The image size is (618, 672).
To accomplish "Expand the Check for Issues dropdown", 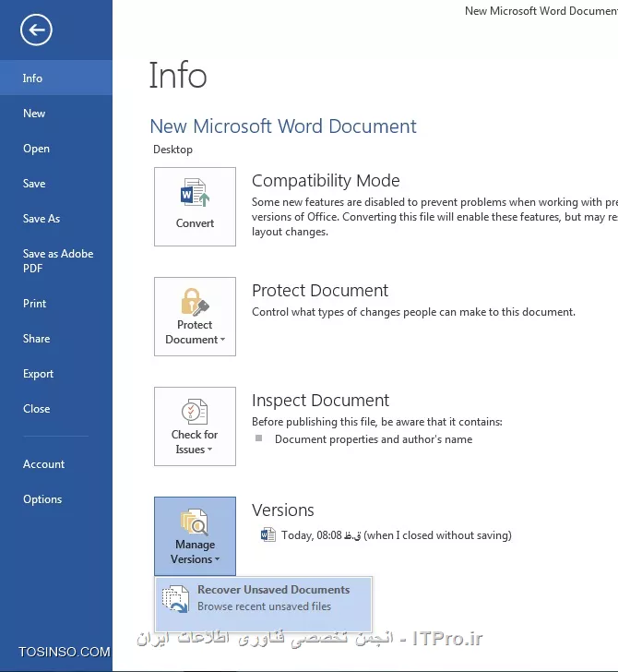I will pyautogui.click(x=195, y=426).
